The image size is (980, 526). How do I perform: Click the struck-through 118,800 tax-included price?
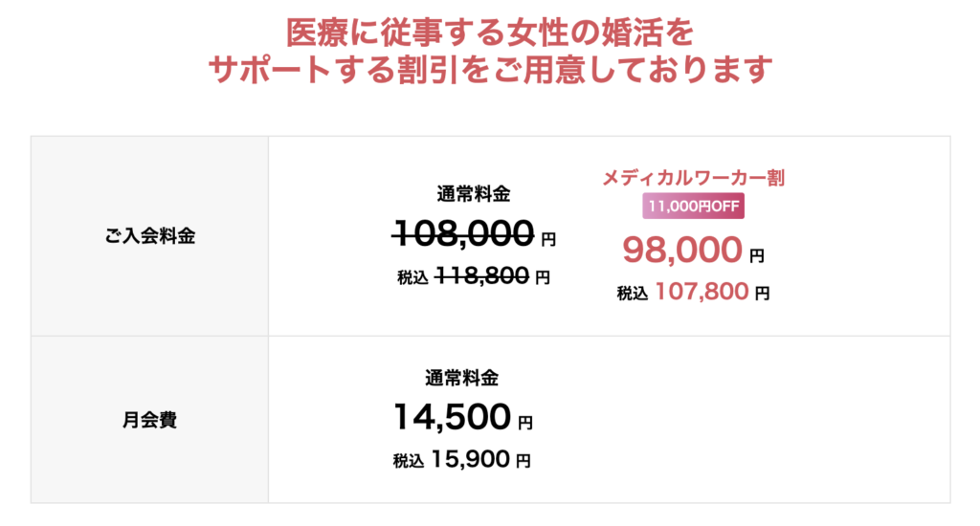point(482,277)
